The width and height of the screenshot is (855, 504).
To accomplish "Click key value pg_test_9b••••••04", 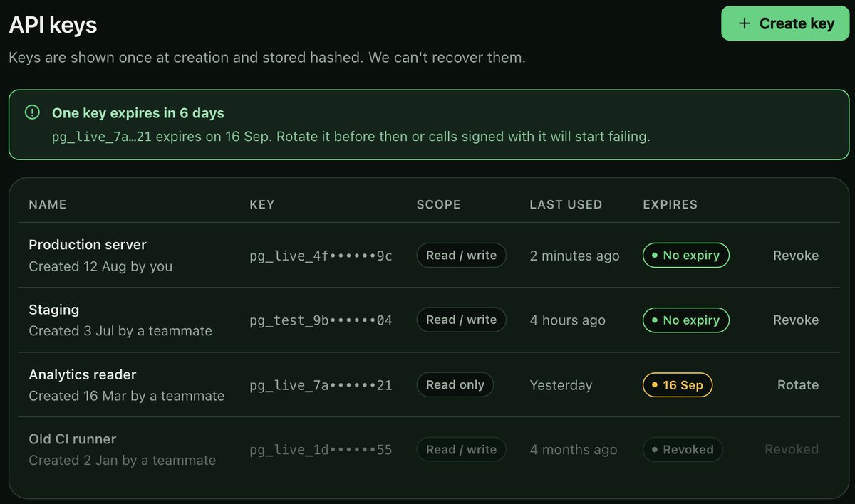I will pos(321,320).
